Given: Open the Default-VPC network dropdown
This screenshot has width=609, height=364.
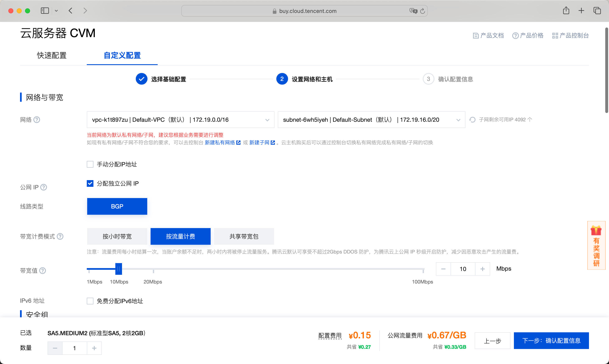Looking at the screenshot, I should 180,120.
